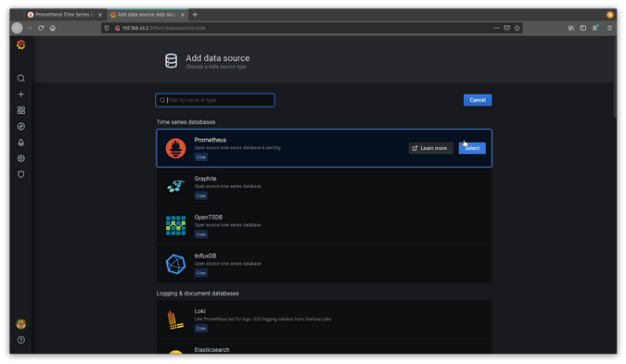Viewport: 626px width, 364px height.
Task: Click the Prometheus title text
Action: tap(210, 140)
